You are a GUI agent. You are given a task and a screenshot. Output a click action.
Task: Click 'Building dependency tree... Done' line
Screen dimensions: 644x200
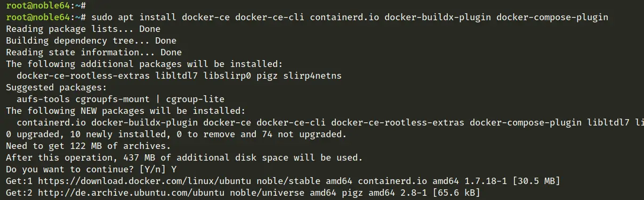point(91,41)
